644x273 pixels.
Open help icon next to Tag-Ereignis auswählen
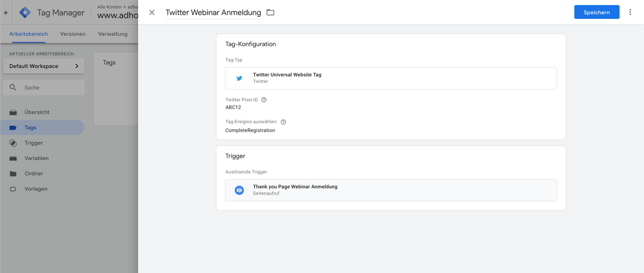(x=283, y=122)
